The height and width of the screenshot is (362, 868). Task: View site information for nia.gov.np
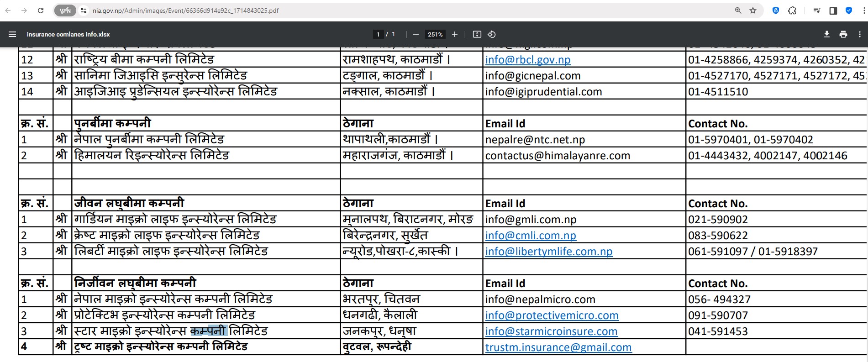[x=83, y=10]
